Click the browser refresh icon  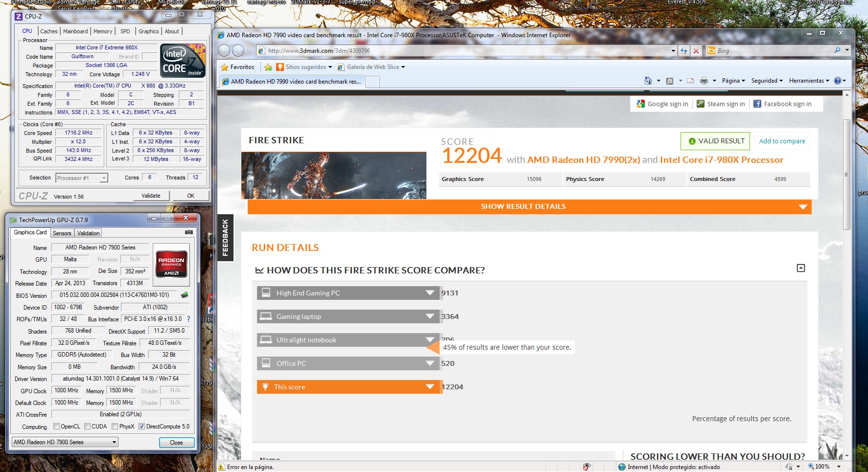tap(684, 51)
